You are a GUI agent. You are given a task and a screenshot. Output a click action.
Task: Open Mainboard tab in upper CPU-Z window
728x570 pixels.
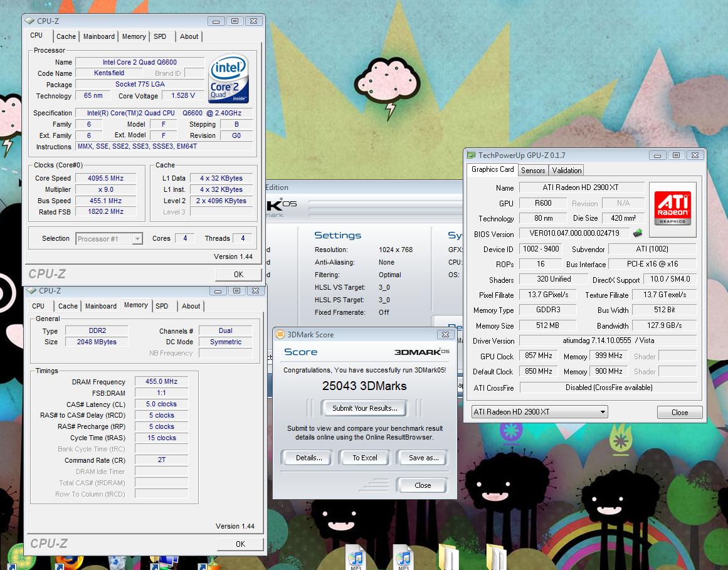click(99, 36)
